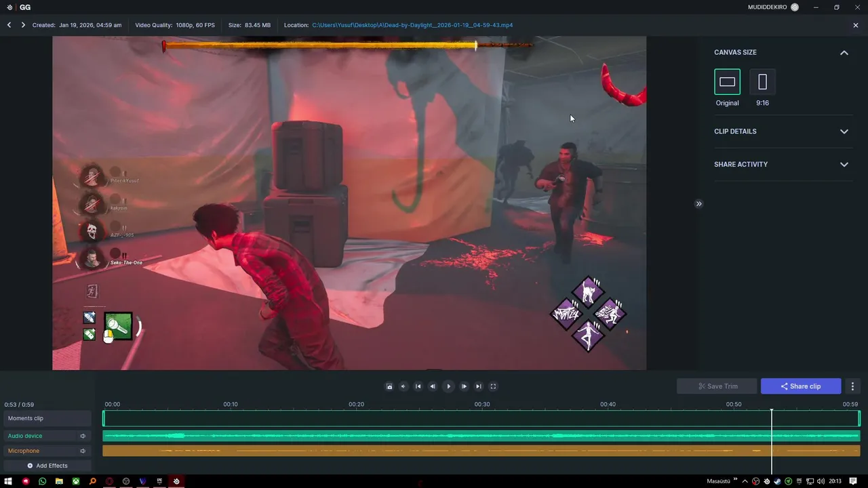
Task: Open File Explorer from the taskbar
Action: coord(59,481)
